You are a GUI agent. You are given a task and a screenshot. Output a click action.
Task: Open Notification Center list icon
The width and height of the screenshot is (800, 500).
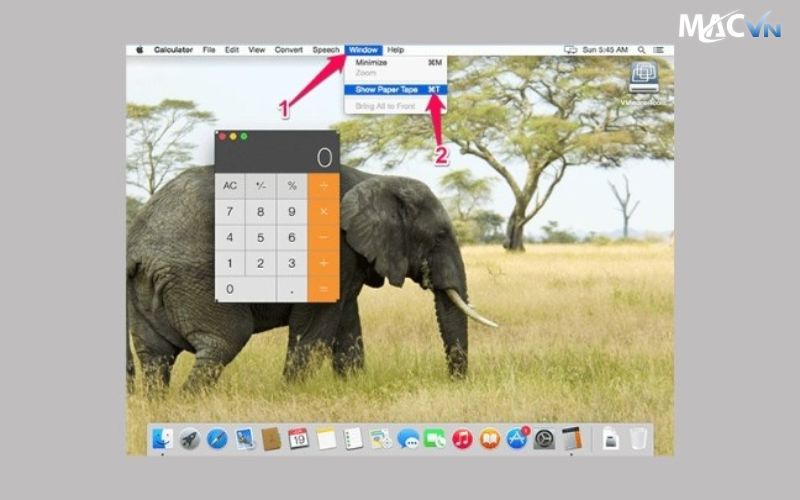tap(659, 49)
